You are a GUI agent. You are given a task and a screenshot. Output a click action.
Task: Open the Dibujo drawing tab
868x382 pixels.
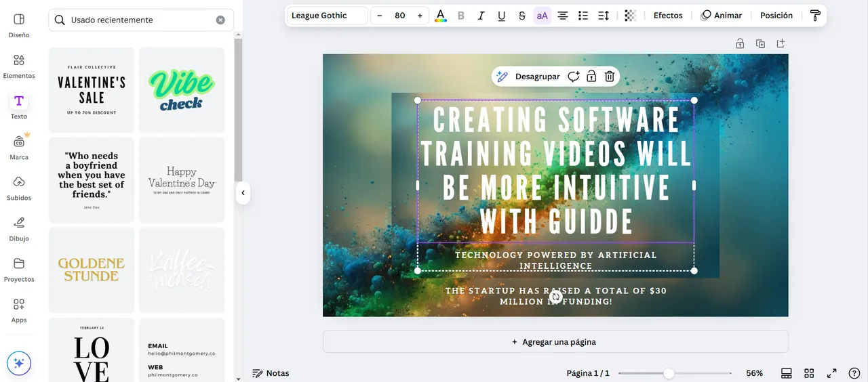tap(19, 228)
